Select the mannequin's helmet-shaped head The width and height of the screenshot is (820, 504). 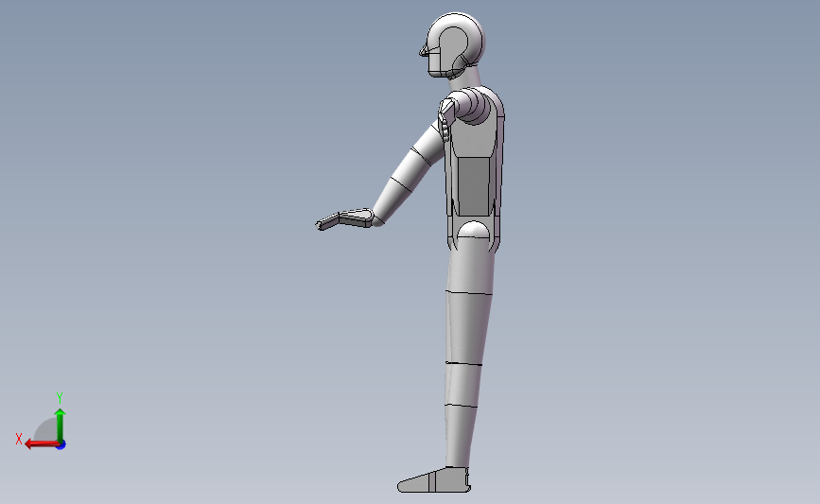(454, 45)
